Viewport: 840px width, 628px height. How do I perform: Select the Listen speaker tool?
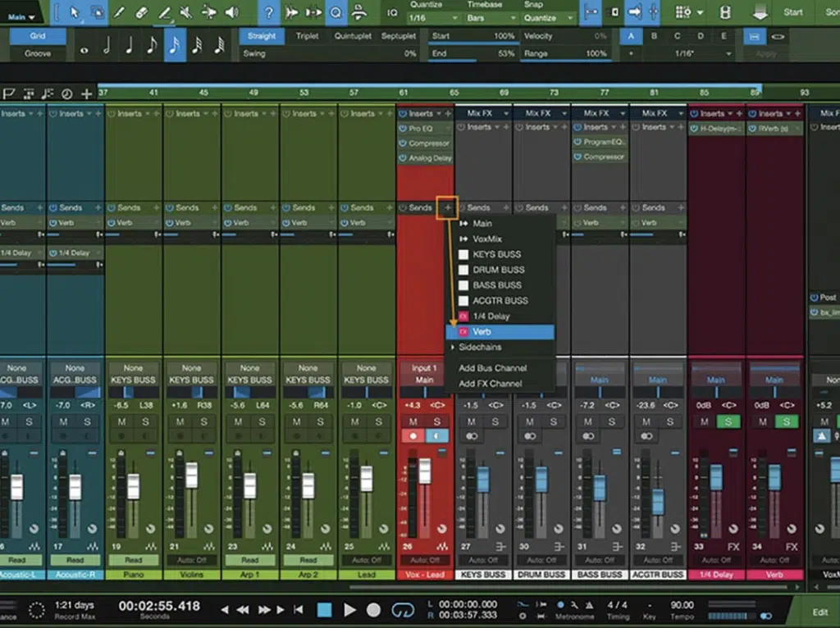pos(231,12)
